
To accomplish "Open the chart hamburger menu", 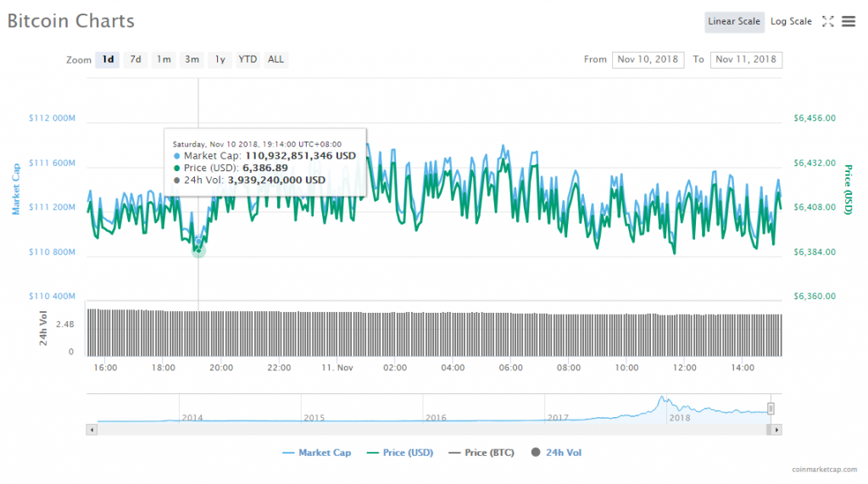I will point(849,22).
